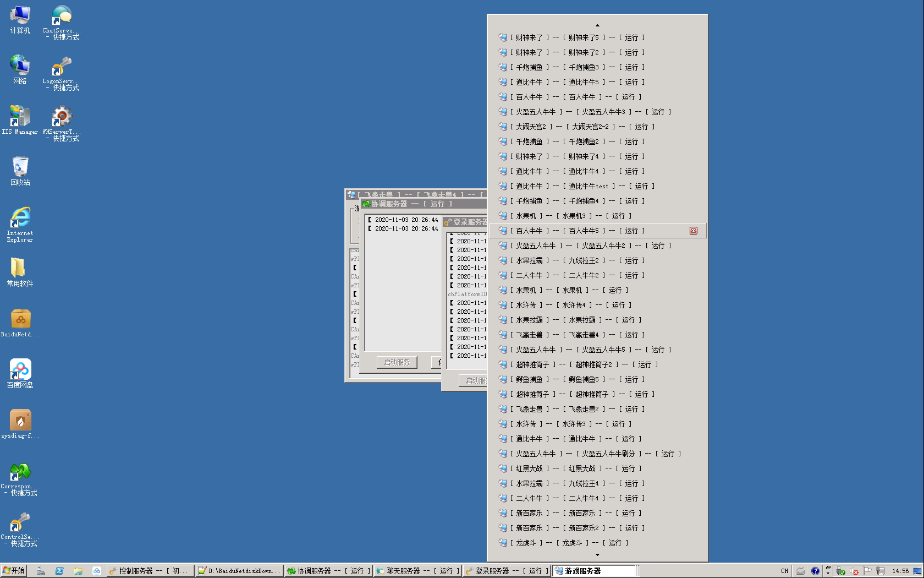Open the 回收站 recycle bin icon
Image resolution: width=924 pixels, height=578 pixels.
pos(20,171)
